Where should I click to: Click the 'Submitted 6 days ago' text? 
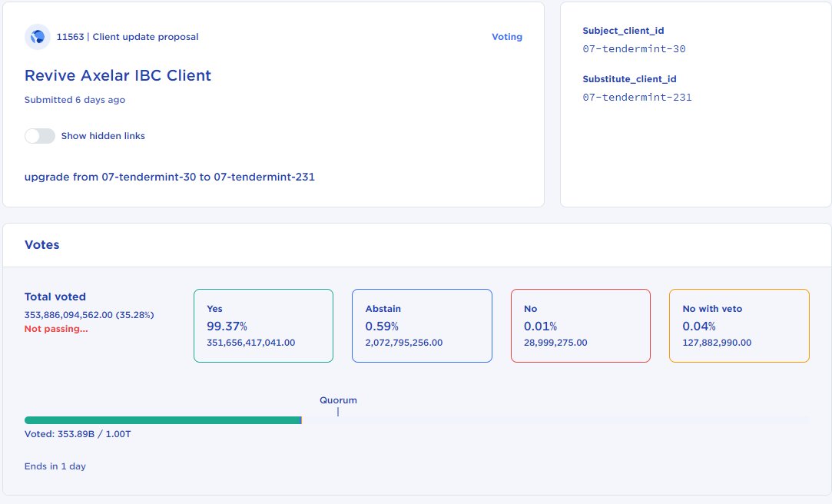(x=75, y=100)
